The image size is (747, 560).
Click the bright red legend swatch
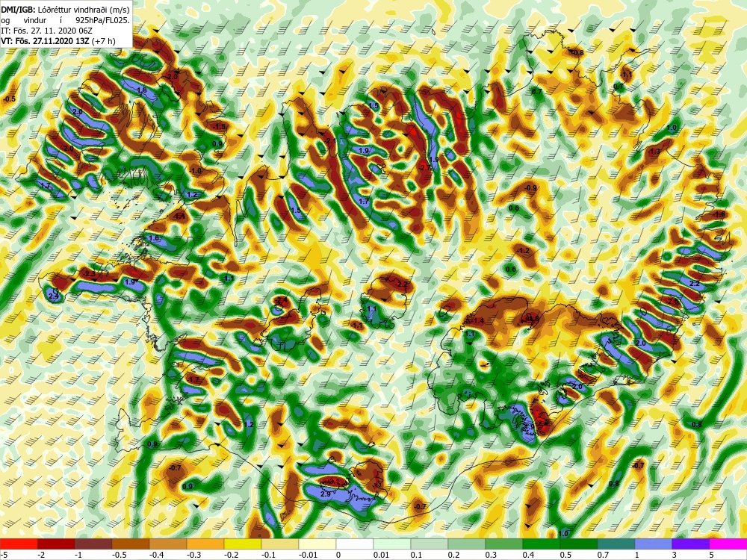[x=19, y=544]
